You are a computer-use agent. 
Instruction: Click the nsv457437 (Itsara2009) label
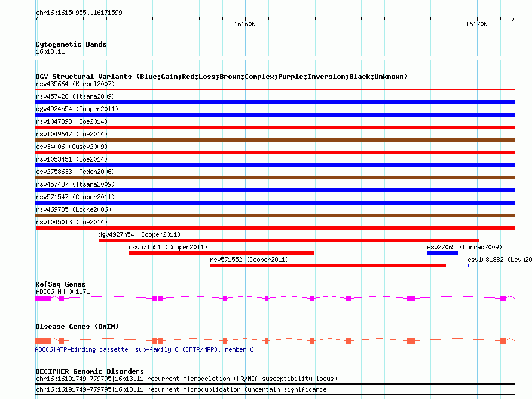pyautogui.click(x=75, y=184)
